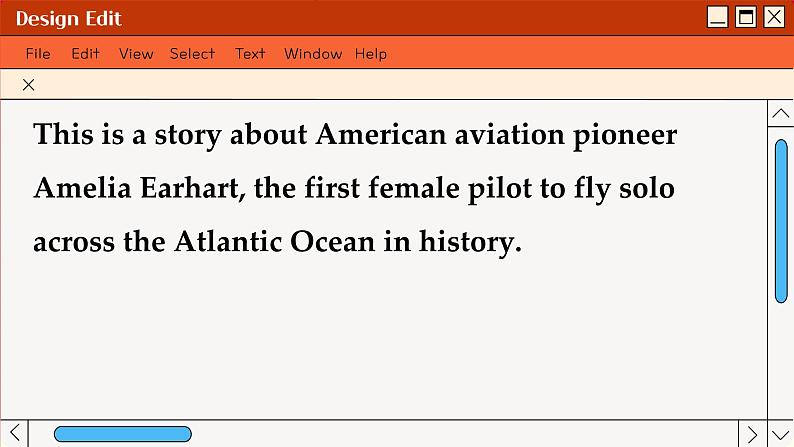794x447 pixels.
Task: Open the Window menu
Action: coord(313,54)
